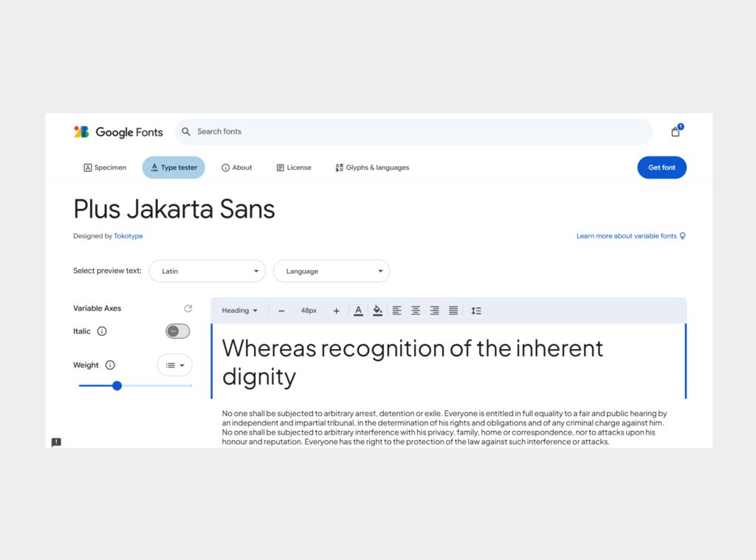Open line height spacing control
Image resolution: width=756 pixels, height=560 pixels.
476,311
